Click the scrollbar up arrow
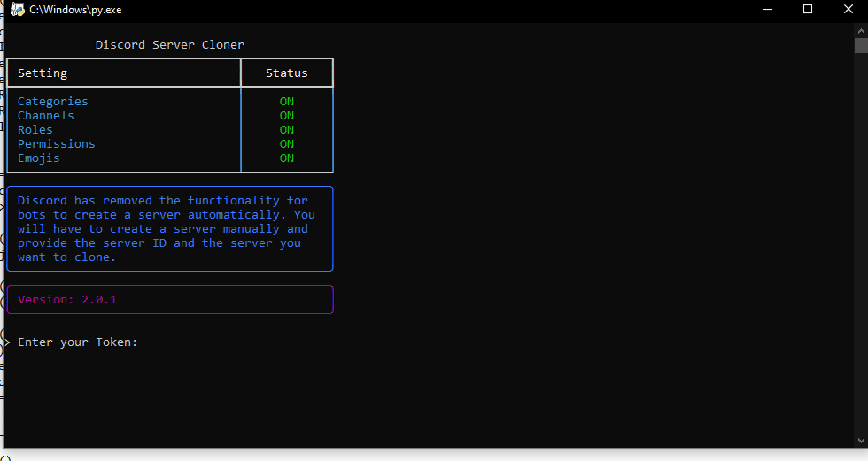This screenshot has width=868, height=461. coord(861,31)
